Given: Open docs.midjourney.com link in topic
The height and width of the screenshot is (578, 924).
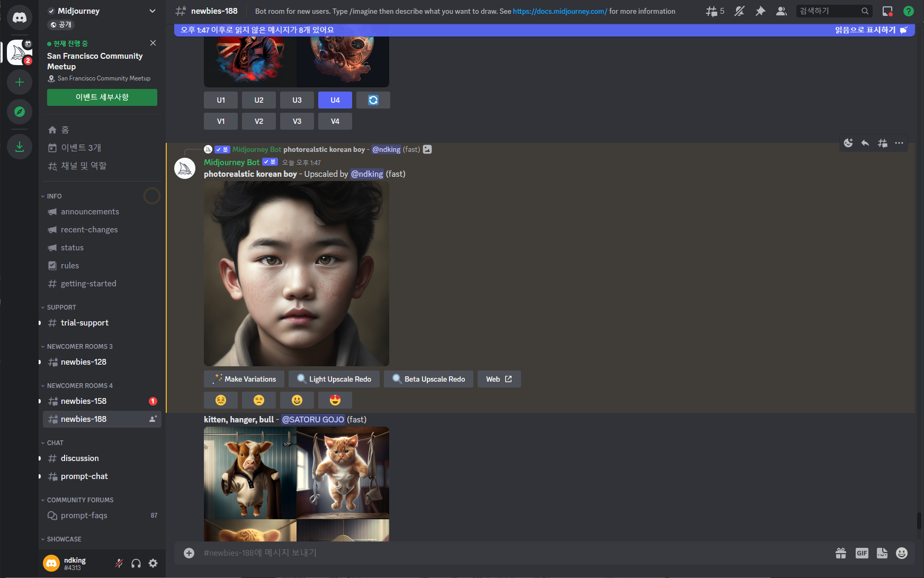Looking at the screenshot, I should 560,11.
